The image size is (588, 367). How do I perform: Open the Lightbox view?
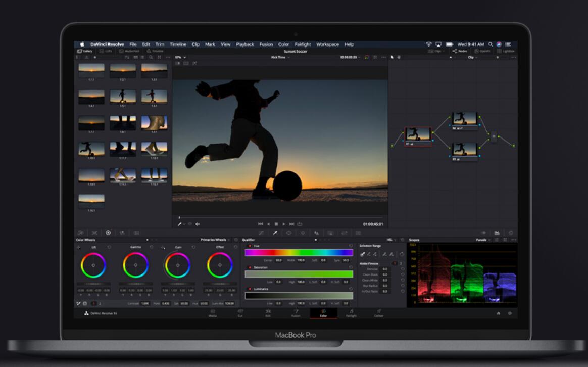[506, 51]
